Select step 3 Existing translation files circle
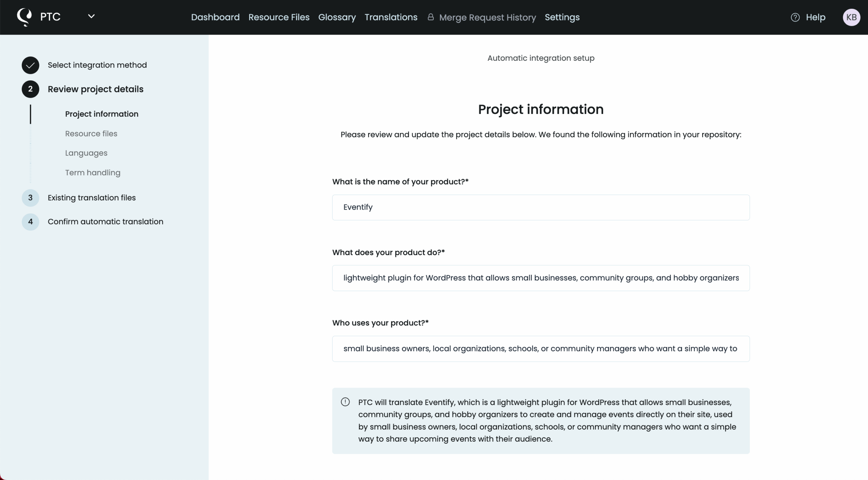The image size is (868, 480). [x=30, y=198]
